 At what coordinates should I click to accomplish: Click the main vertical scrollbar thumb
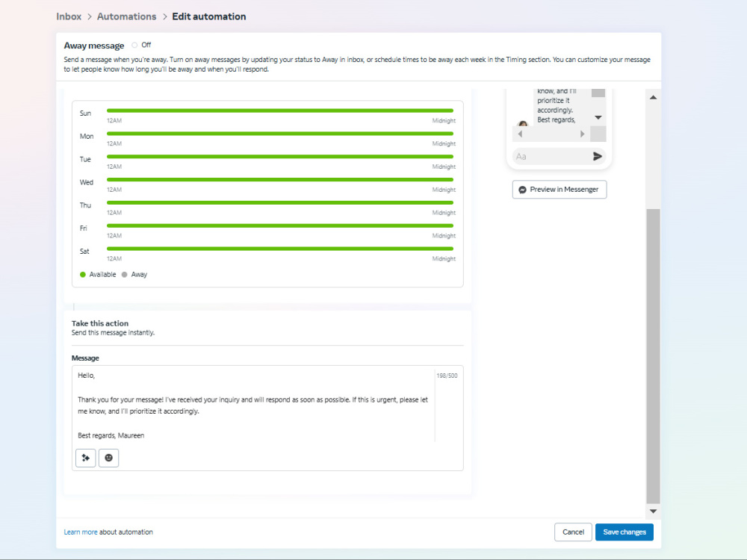tap(653, 355)
